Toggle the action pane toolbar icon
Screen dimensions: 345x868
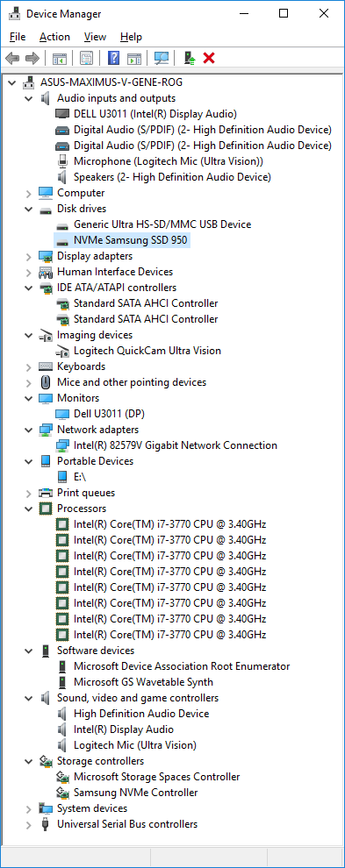click(133, 58)
